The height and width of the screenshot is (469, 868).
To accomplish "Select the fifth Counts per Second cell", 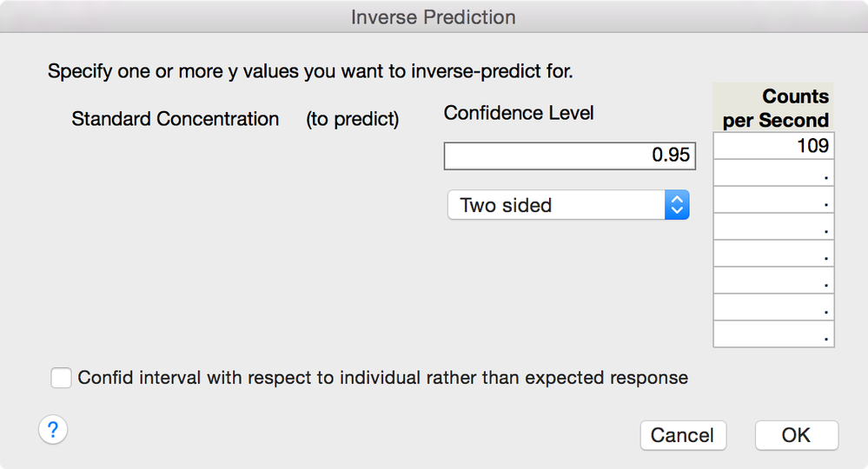I will pos(774,254).
